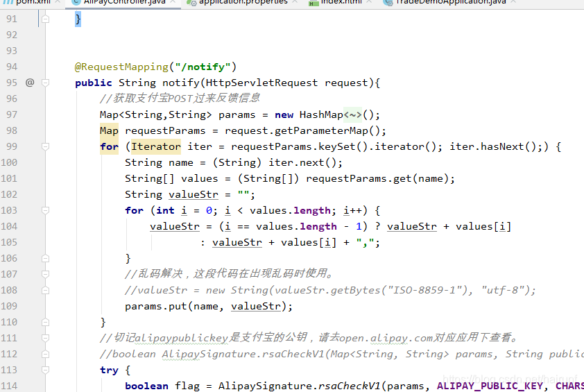This screenshot has height=392, width=584.
Task: Click the "ISO-8859-1" text in commented code
Action: point(424,290)
